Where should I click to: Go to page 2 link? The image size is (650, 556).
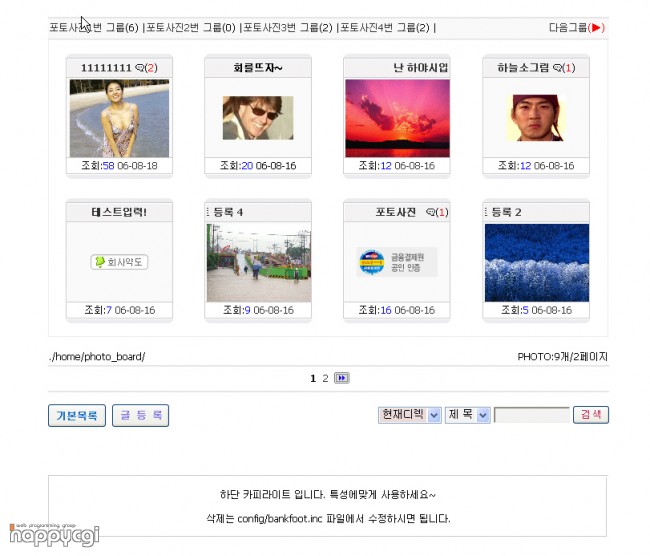pos(325,378)
